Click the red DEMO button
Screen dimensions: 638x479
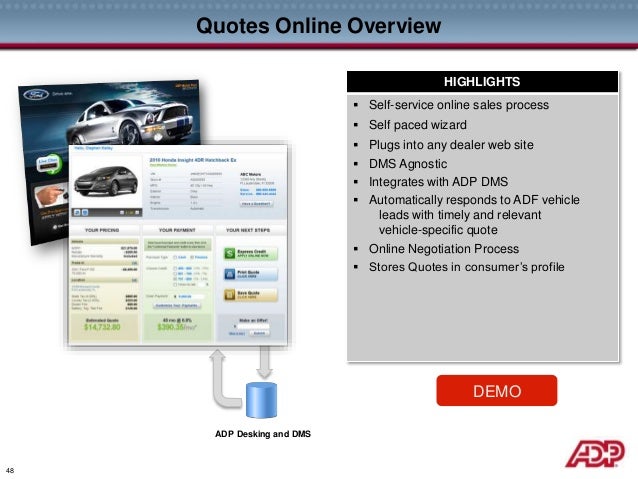[x=496, y=391]
